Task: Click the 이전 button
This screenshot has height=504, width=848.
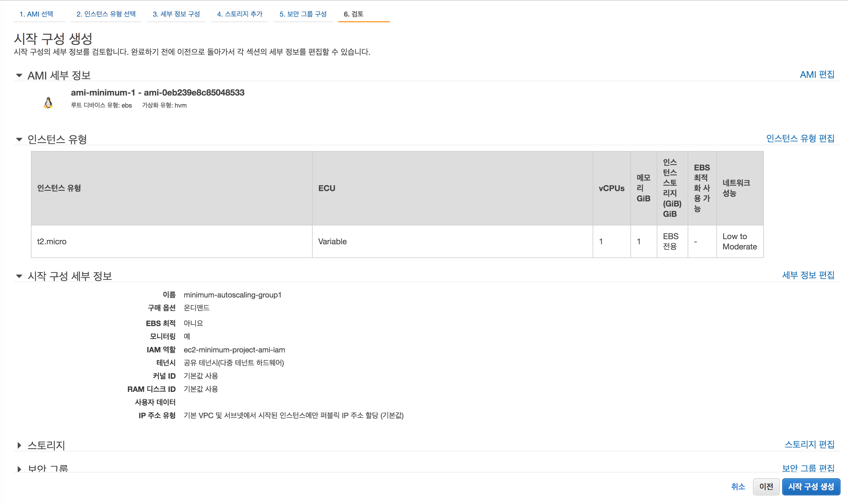Action: coord(766,487)
